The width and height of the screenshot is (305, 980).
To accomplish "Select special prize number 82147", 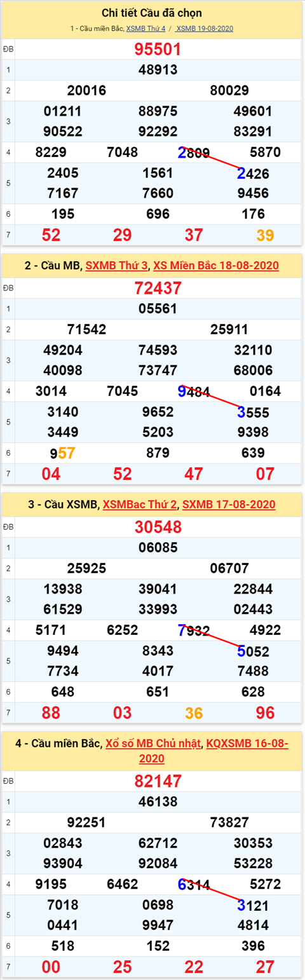I will (x=158, y=782).
